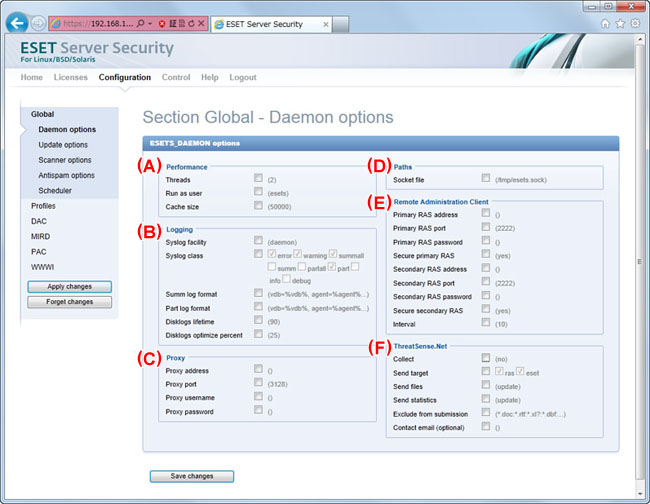Enable the Send statistics checkbox
The width and height of the screenshot is (650, 504).
pos(486,398)
